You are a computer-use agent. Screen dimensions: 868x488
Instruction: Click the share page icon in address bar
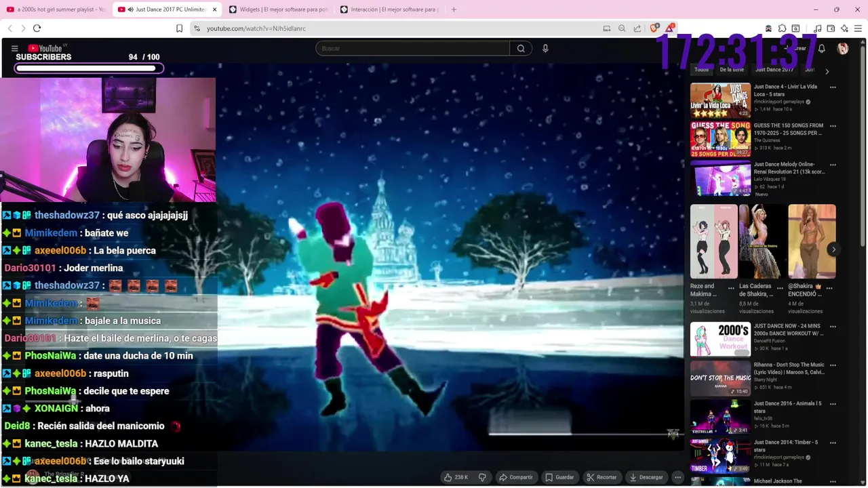(x=637, y=28)
